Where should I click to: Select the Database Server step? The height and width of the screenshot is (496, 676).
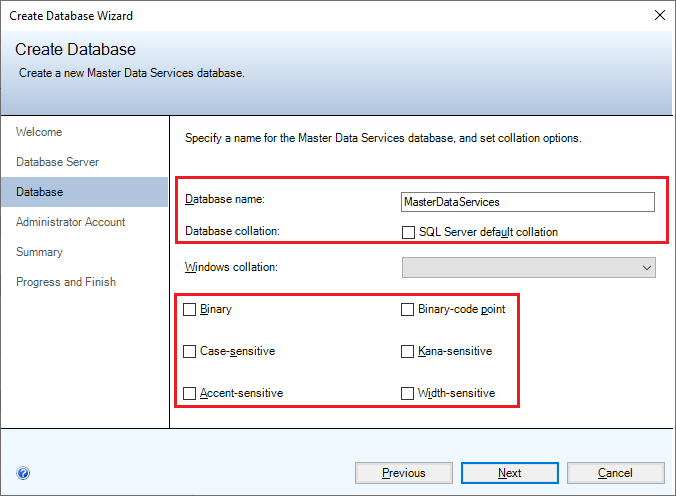(x=57, y=162)
